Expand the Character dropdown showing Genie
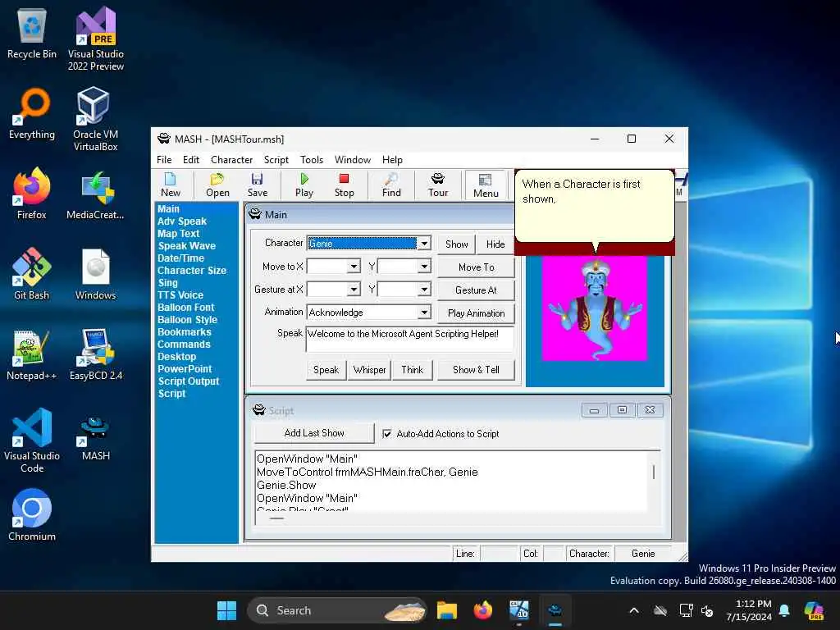The height and width of the screenshot is (630, 840). click(424, 243)
